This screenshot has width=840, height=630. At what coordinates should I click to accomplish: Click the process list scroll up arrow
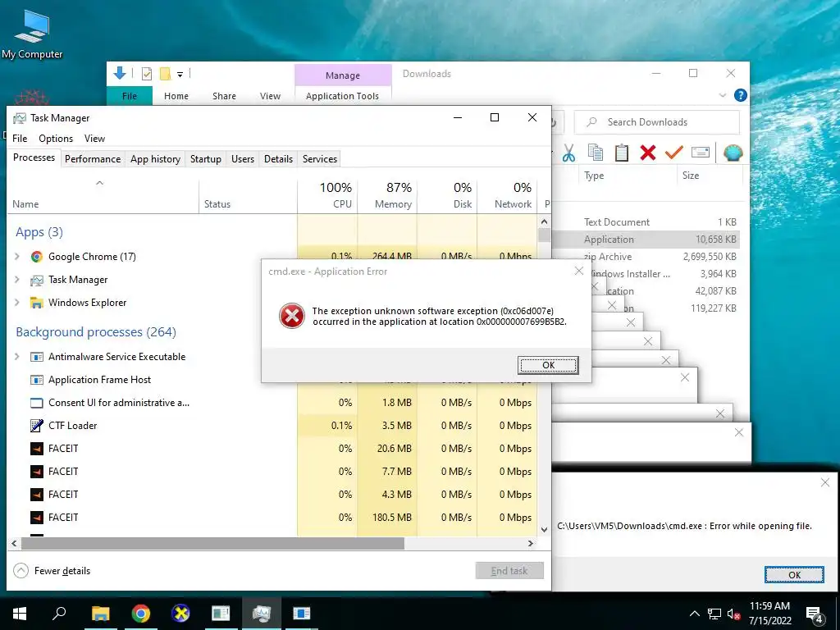click(x=545, y=221)
